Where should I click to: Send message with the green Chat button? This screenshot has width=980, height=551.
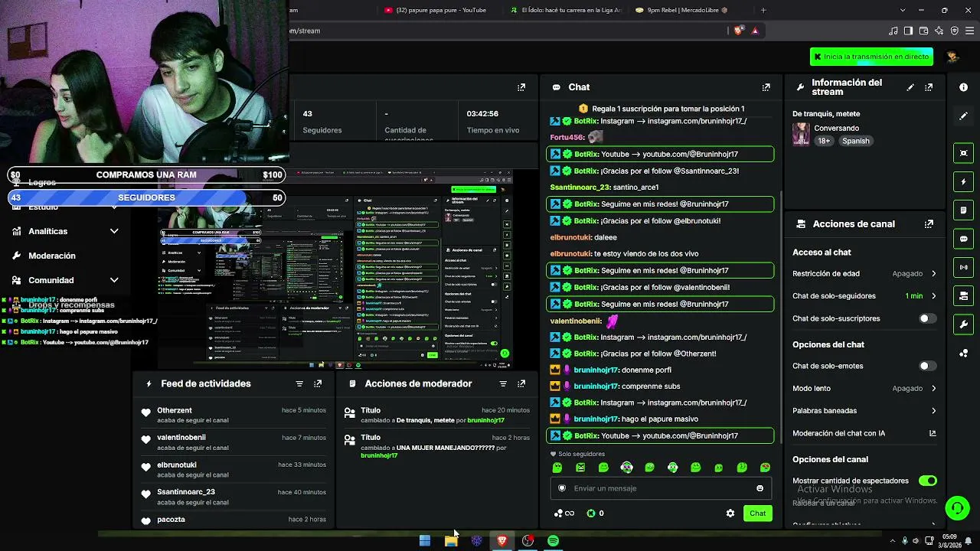point(757,514)
